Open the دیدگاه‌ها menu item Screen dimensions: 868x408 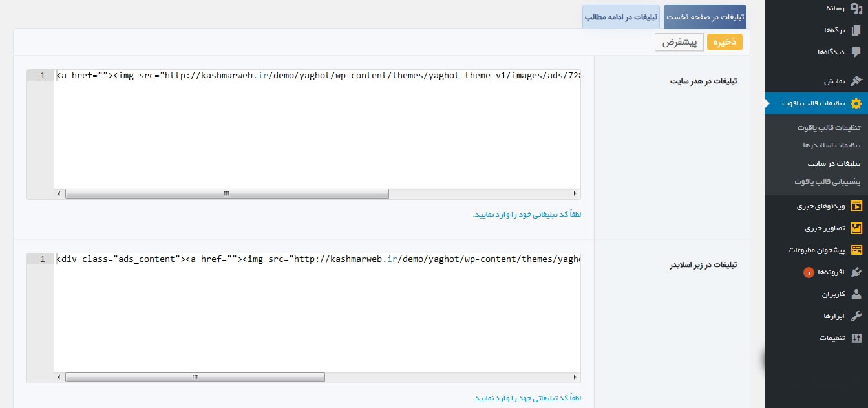(x=816, y=52)
